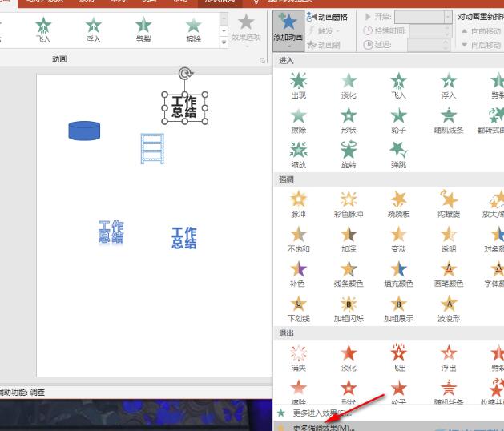Select the dotted film strip shape
Image resolution: width=504 pixels, height=431 pixels.
(x=152, y=149)
